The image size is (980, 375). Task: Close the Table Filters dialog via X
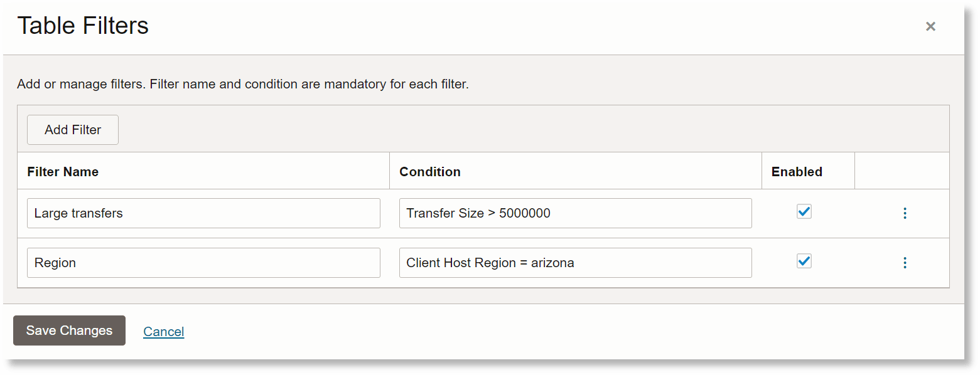[930, 26]
